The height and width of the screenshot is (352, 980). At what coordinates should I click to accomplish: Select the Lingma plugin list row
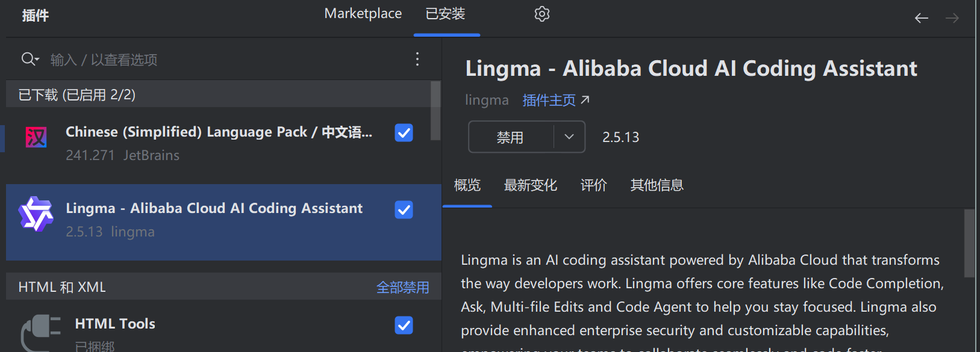tap(223, 222)
